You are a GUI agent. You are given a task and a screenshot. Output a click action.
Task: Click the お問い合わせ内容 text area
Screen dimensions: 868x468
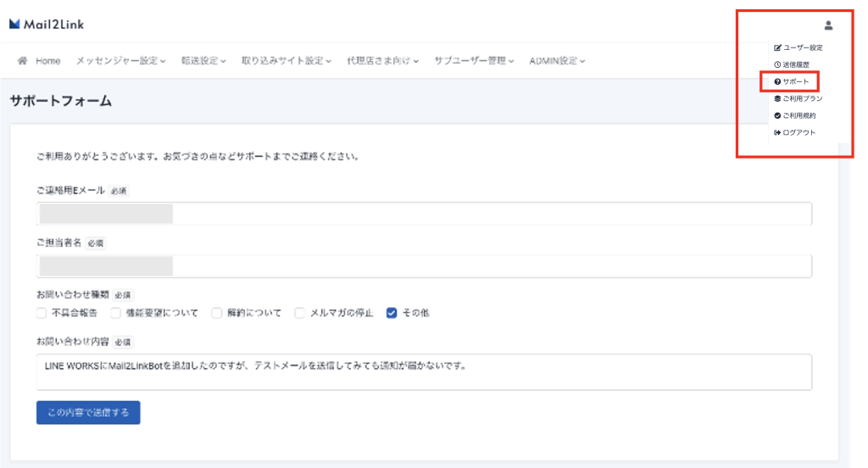pos(424,371)
